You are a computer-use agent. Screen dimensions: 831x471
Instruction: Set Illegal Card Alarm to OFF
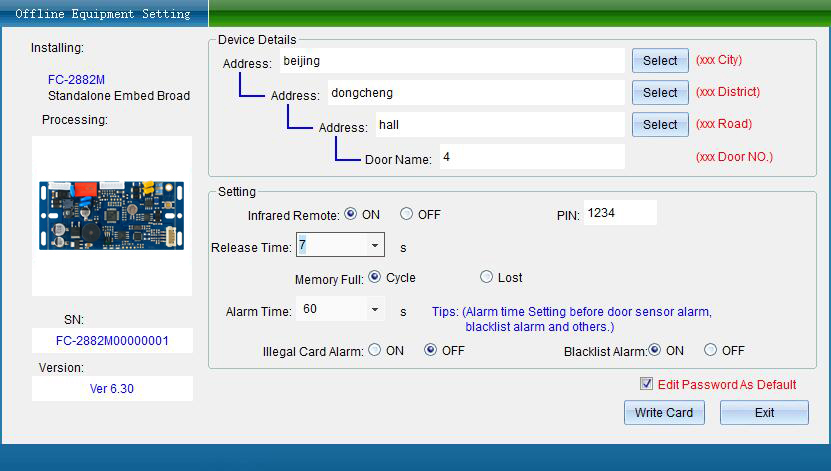(x=431, y=350)
